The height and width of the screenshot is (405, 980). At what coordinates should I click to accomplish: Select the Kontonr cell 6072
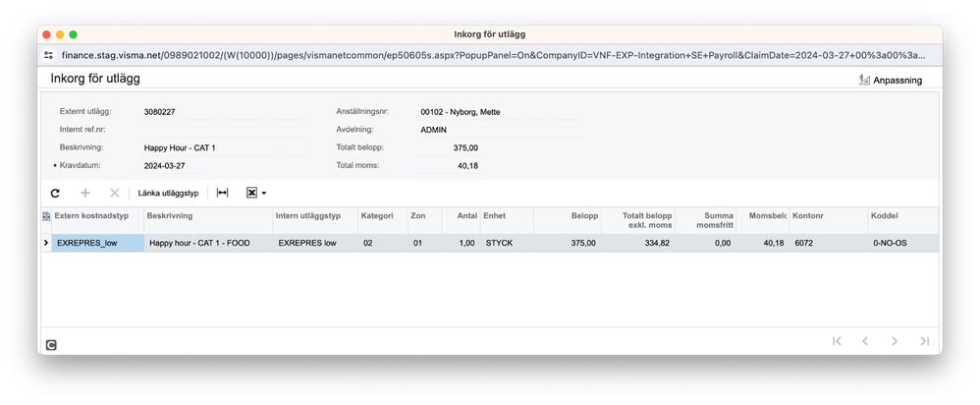pyautogui.click(x=829, y=243)
